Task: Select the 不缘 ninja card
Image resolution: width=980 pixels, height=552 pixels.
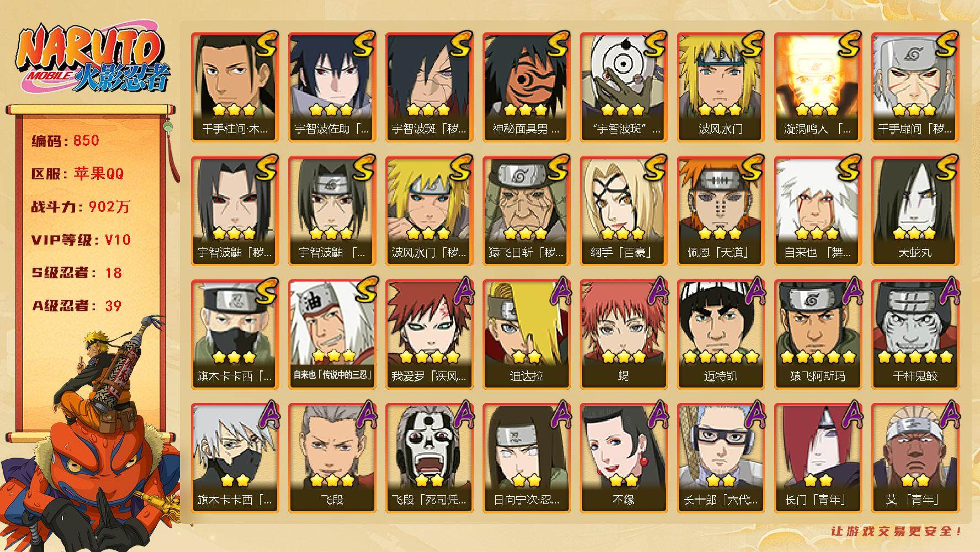Action: coord(623,458)
